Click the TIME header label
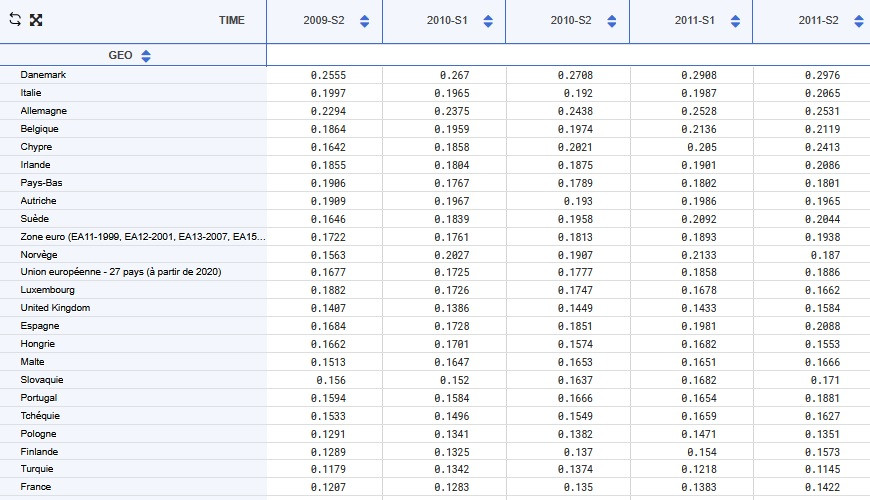This screenshot has height=500, width=870. coord(231,21)
